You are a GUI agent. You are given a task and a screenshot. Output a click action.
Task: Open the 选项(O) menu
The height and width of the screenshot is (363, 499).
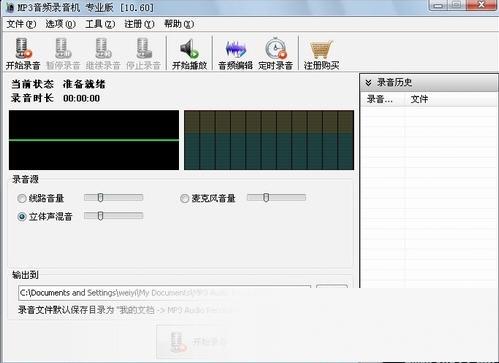[60, 24]
